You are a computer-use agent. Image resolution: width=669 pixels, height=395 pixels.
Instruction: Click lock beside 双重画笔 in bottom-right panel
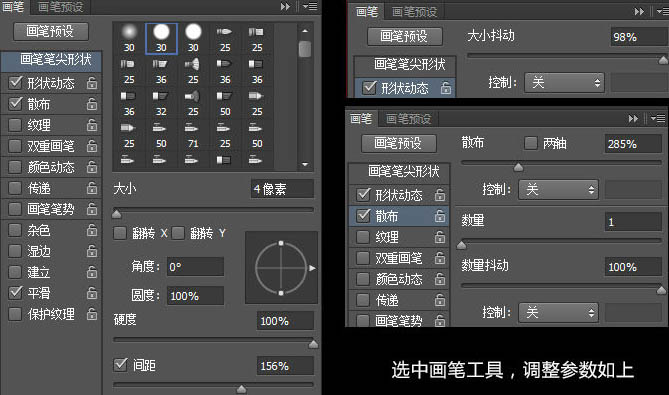[440, 258]
